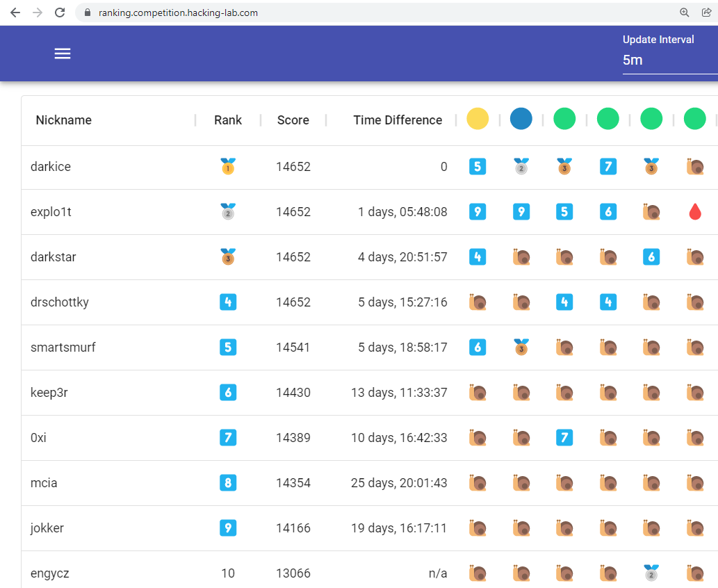Click the silver medal in engycz's row

coord(651,573)
